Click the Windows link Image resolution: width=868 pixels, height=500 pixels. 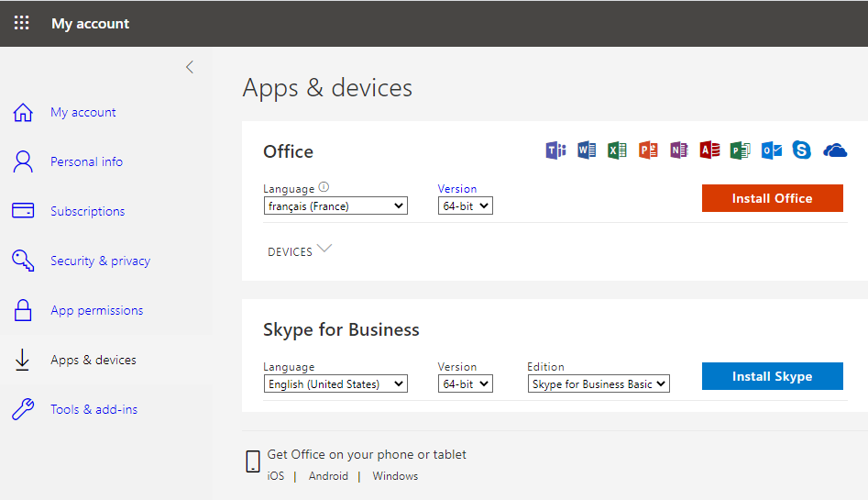tap(395, 476)
